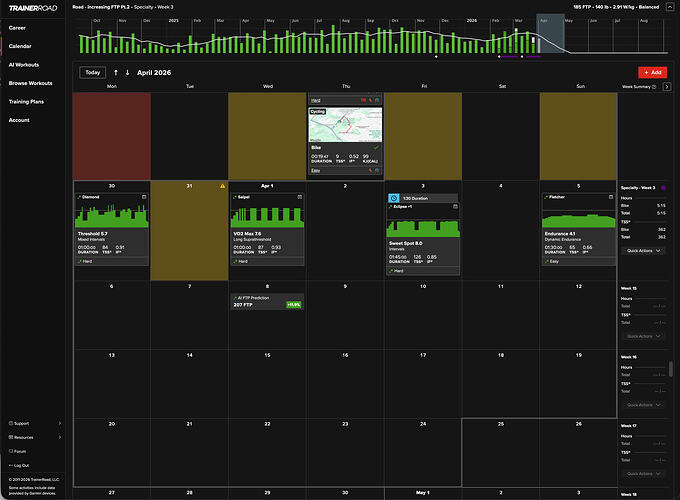
Task: Click the warning triangle on March 31
Action: [222, 186]
